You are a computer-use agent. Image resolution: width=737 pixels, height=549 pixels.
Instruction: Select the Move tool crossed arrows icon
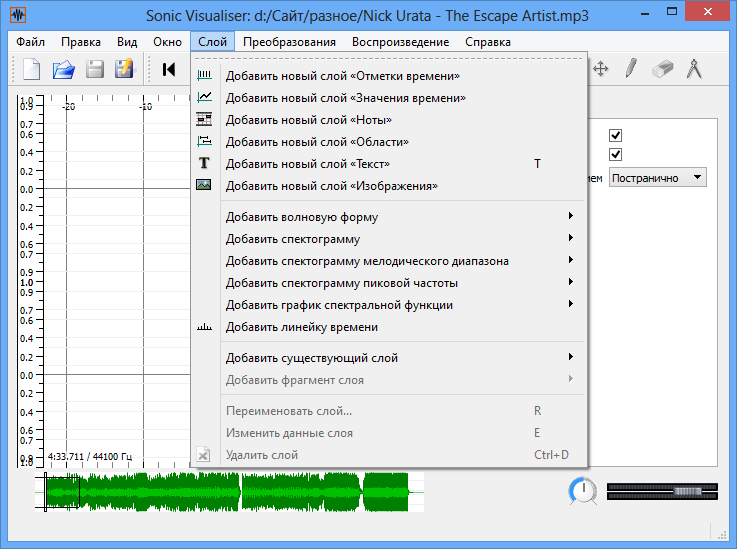coord(600,69)
